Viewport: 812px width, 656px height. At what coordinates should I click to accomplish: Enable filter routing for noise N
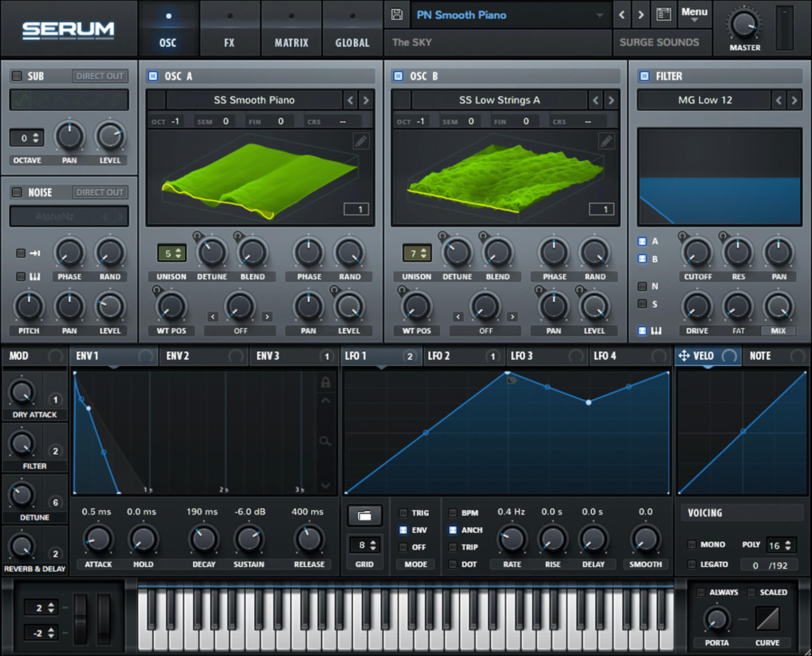[x=642, y=286]
